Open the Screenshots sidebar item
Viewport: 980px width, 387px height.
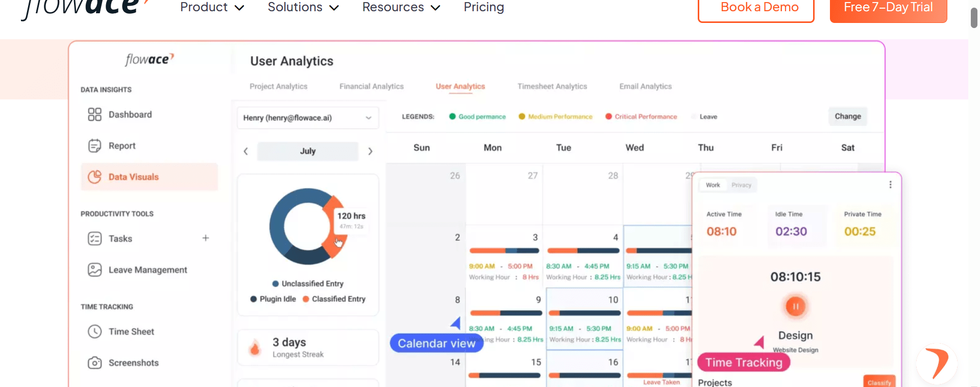pyautogui.click(x=150, y=363)
